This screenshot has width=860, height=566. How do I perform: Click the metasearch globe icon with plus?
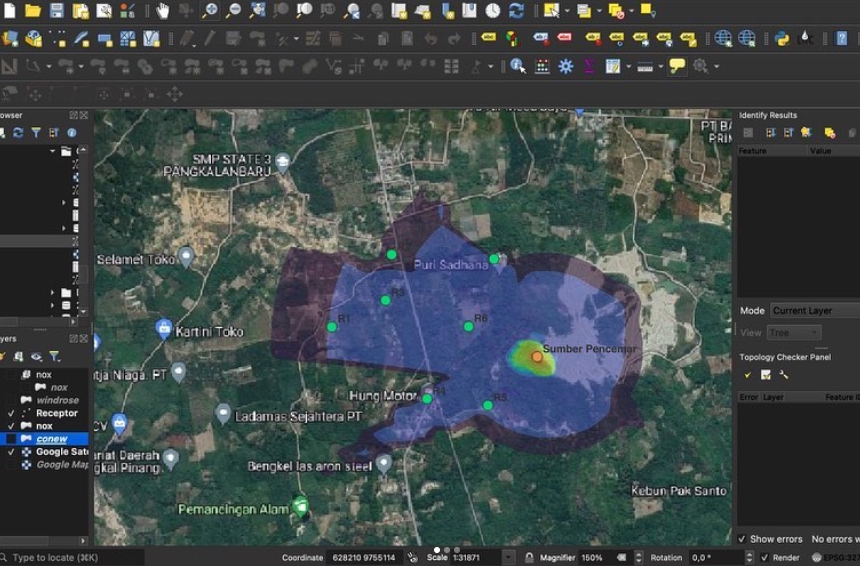click(723, 38)
